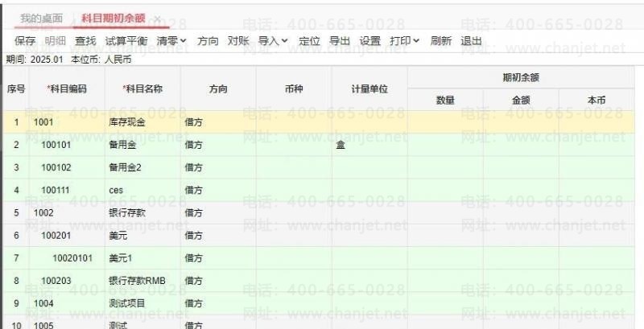644x329 pixels.
Task: Select the 库存现金 name cell
Action: click(x=142, y=121)
